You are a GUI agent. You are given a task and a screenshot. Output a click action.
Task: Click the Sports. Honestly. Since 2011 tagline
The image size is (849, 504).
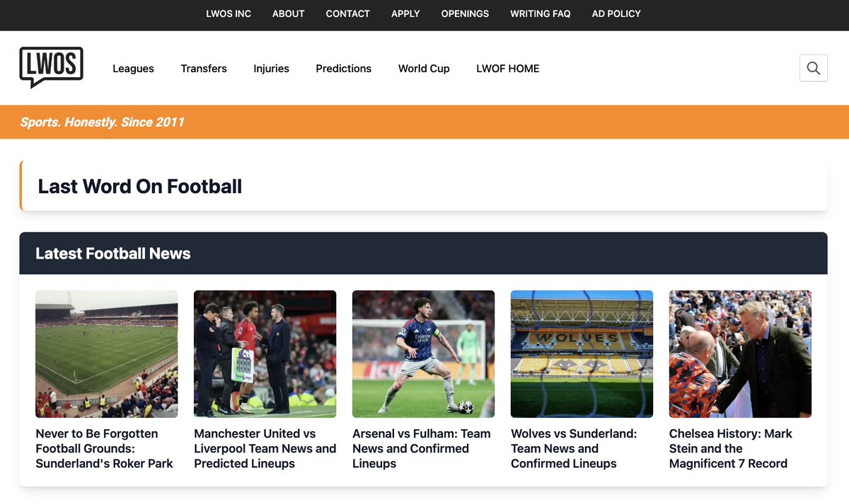pos(102,122)
